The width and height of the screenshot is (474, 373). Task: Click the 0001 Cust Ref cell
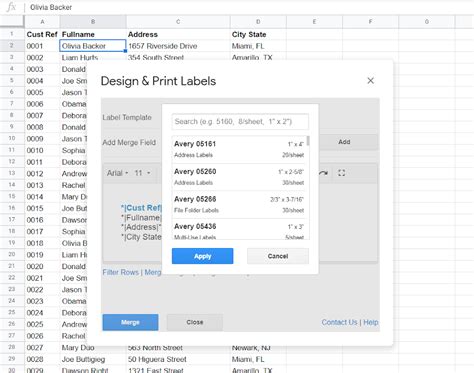(42, 46)
